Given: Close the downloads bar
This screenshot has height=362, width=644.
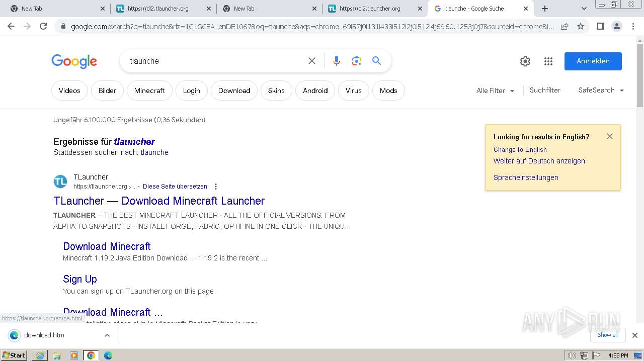Looking at the screenshot, I should tap(634, 335).
